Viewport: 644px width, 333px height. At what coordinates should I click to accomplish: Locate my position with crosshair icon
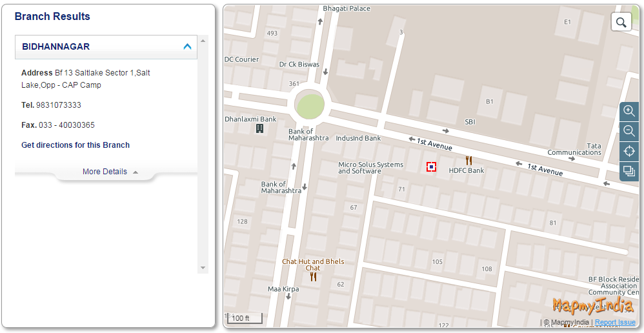click(x=629, y=151)
